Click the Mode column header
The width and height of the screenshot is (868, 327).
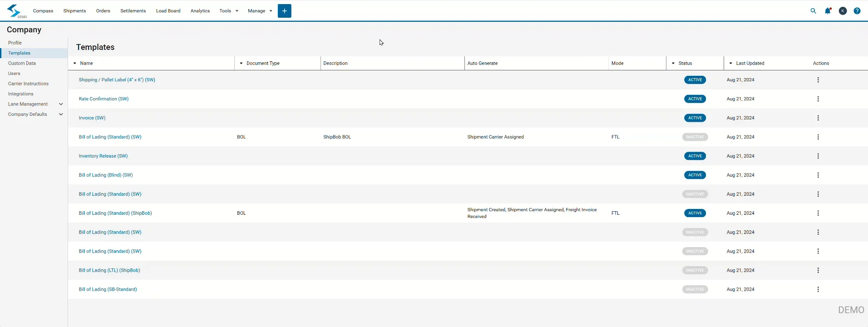(617, 64)
